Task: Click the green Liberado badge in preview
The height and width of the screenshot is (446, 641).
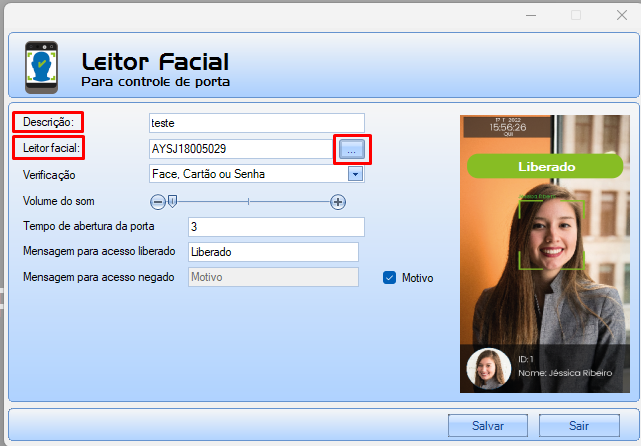Action: (x=545, y=166)
